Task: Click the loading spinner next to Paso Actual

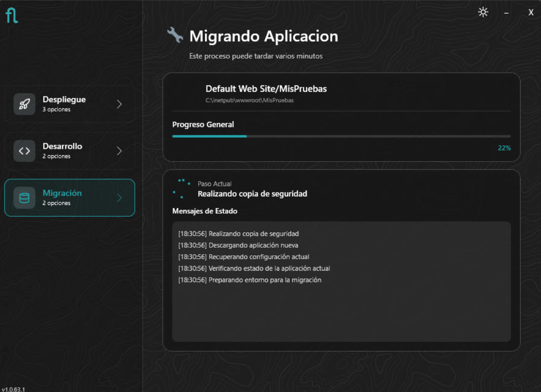Action: (182, 189)
